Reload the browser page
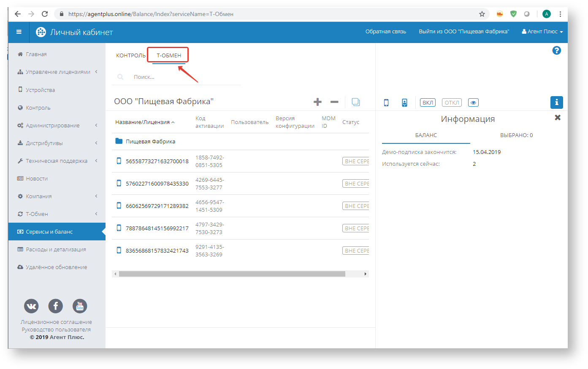This screenshot has width=588, height=369. [x=45, y=14]
